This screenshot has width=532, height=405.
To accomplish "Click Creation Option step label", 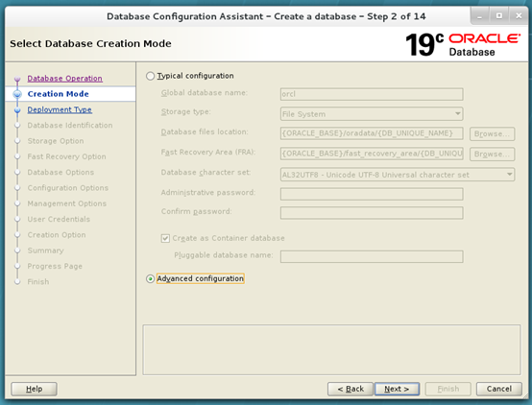I will coord(57,235).
